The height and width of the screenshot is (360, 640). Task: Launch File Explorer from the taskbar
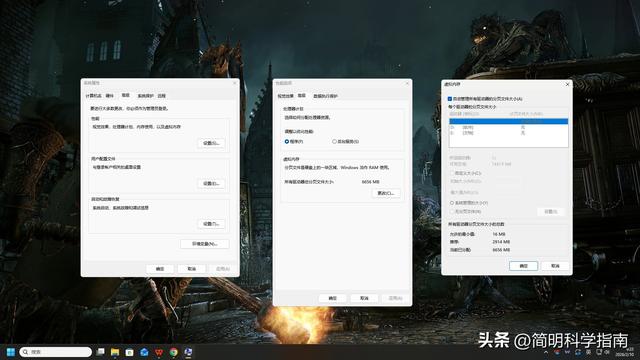(115, 352)
